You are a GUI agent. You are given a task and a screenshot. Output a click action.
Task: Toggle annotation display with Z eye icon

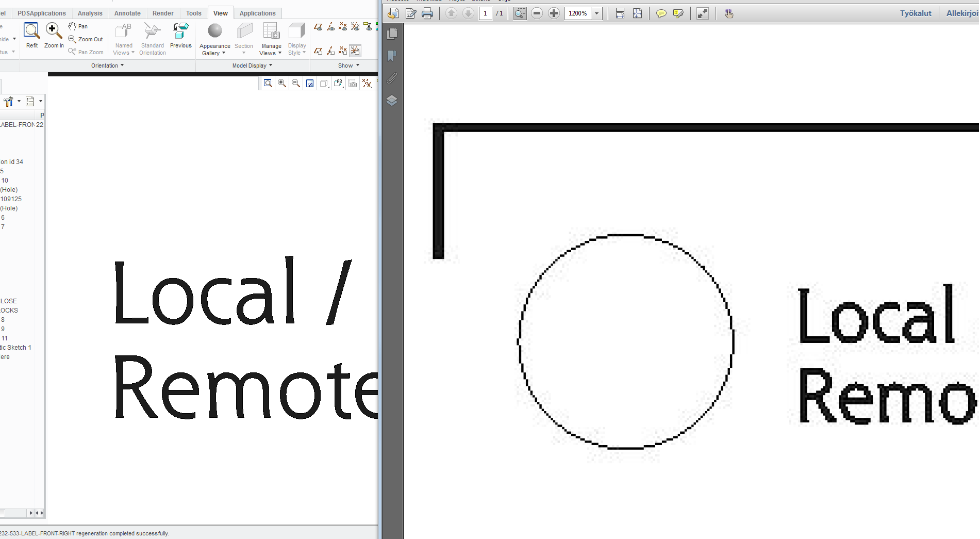click(x=368, y=26)
